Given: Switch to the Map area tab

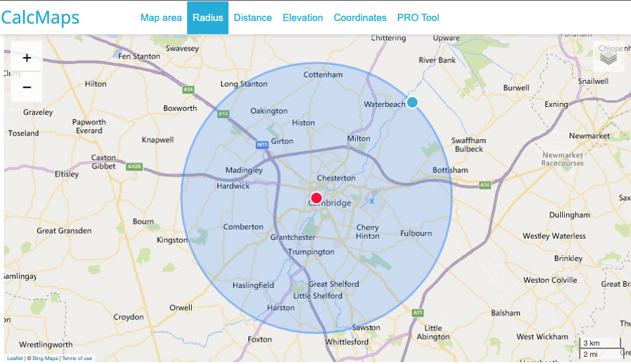Looking at the screenshot, I should point(161,18).
